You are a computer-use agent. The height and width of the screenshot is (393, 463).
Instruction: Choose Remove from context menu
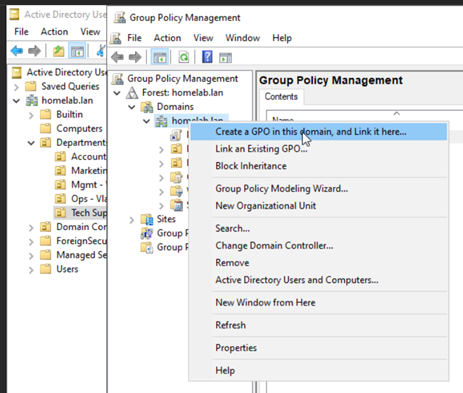pos(319,263)
